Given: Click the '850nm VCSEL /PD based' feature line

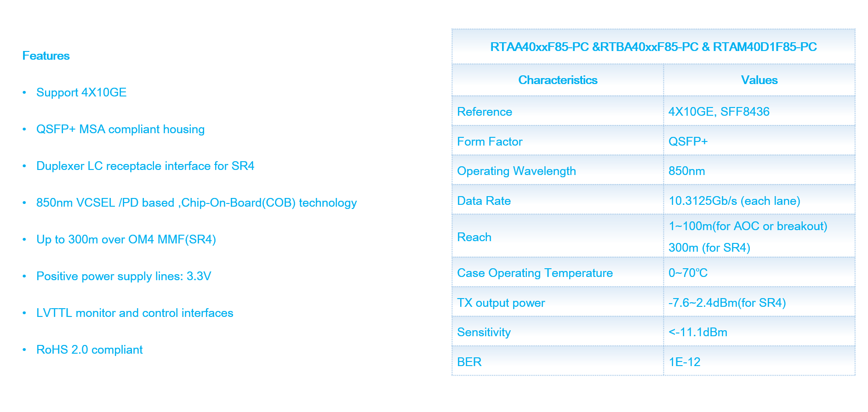Looking at the screenshot, I should click(x=197, y=203).
